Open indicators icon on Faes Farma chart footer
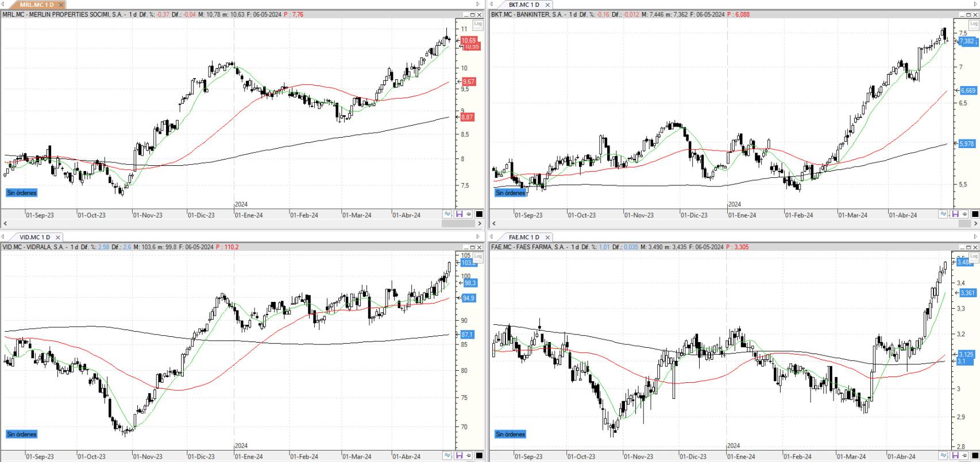 (x=943, y=456)
